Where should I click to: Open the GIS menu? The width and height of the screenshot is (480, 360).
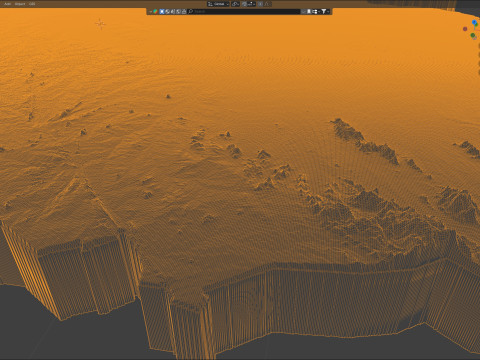(32, 4)
